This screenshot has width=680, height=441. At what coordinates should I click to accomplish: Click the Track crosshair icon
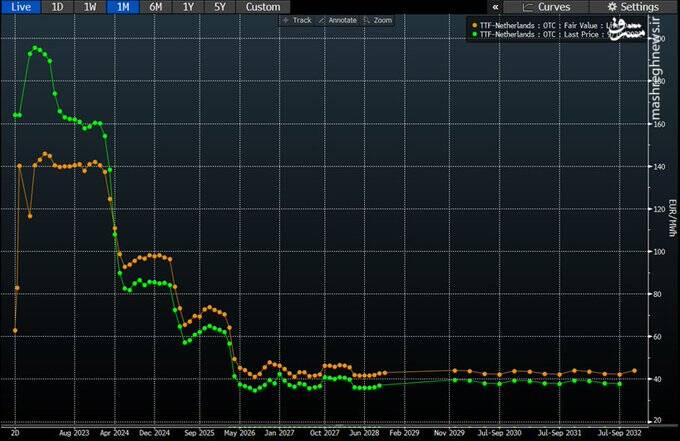tap(285, 20)
